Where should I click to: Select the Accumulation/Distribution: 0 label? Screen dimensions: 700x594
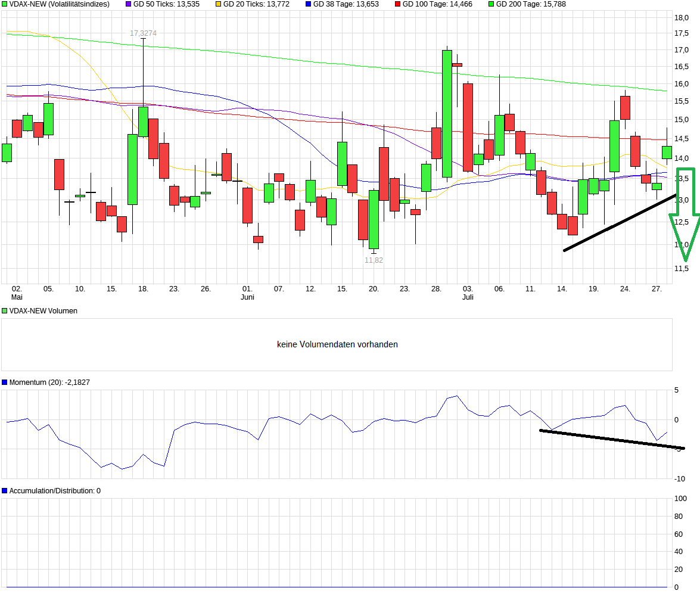55,491
